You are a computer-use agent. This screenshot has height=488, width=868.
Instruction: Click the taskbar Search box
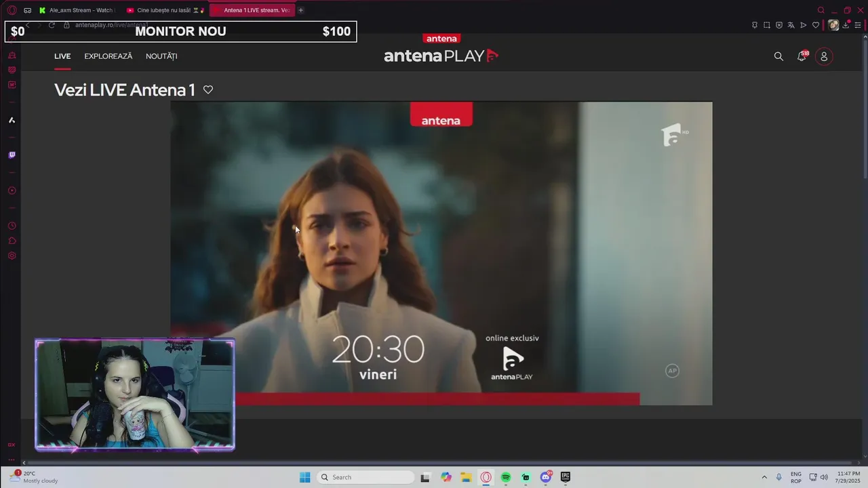[366, 477]
